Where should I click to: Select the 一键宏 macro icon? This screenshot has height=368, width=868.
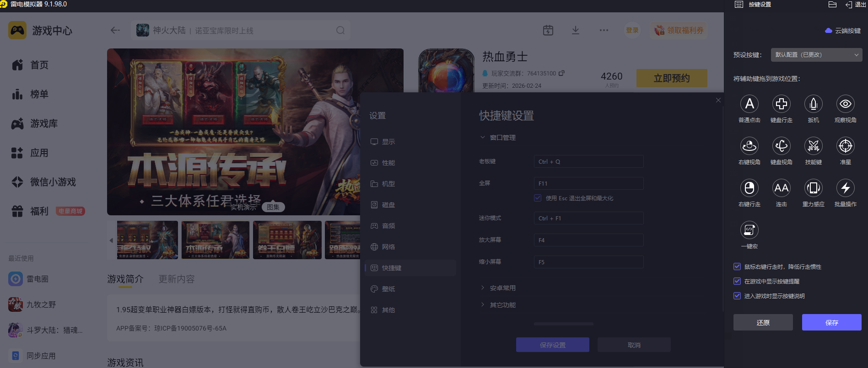pyautogui.click(x=749, y=230)
